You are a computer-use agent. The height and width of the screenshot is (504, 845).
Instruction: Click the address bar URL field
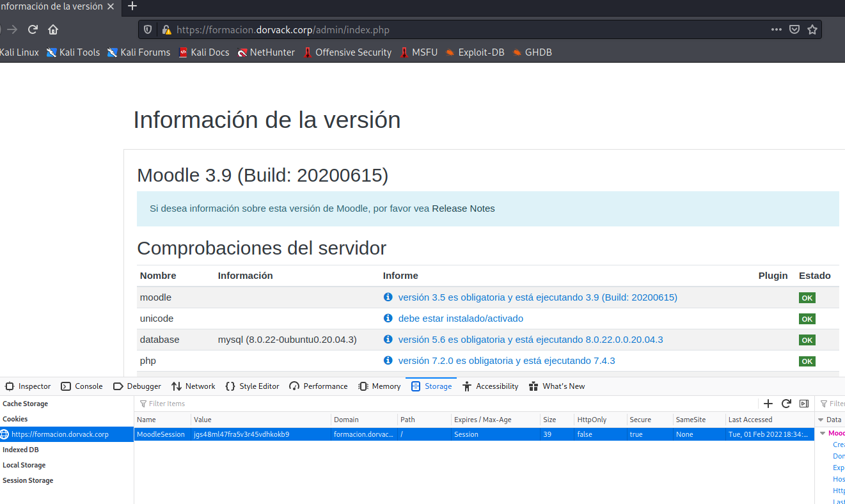pyautogui.click(x=470, y=29)
